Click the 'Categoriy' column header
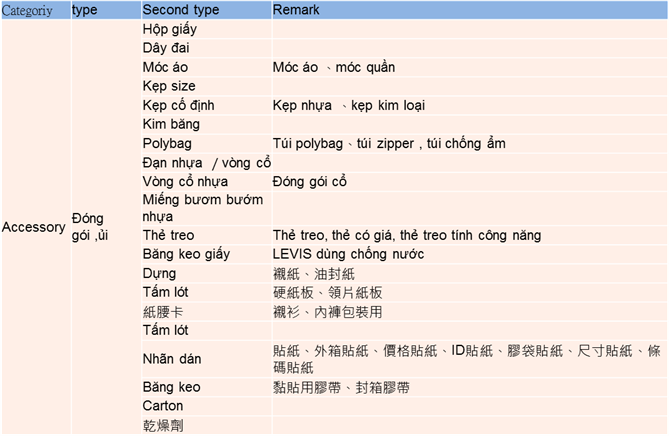Viewport: 669px width, 436px height. click(33, 9)
